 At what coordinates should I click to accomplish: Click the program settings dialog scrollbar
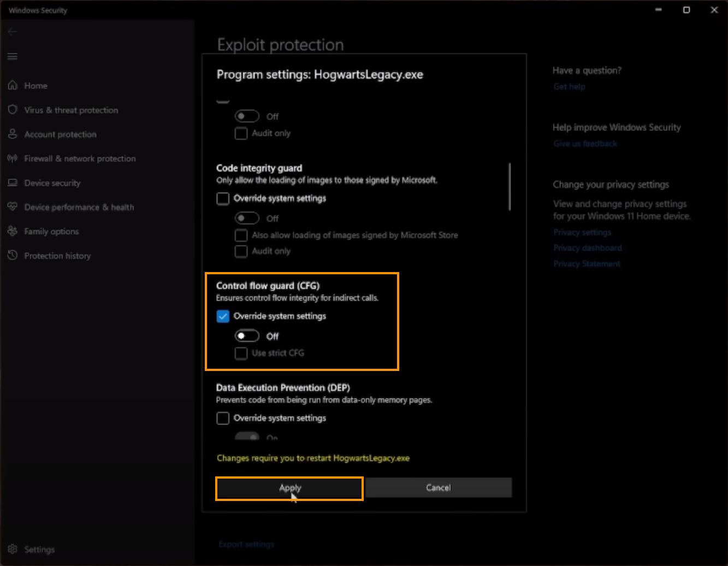510,186
